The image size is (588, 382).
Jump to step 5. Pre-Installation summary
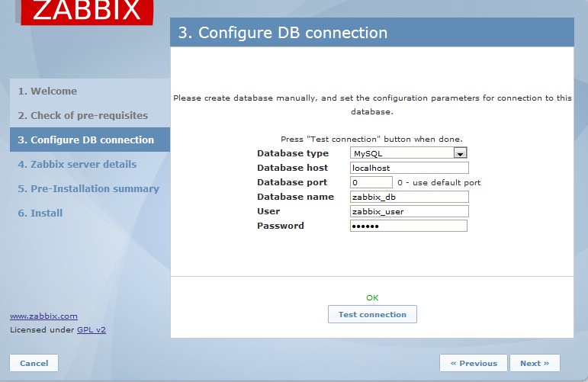tap(88, 188)
